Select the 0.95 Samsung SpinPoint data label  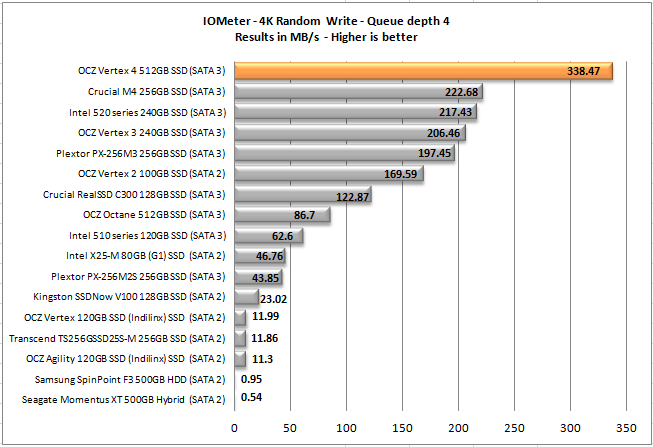(x=252, y=379)
